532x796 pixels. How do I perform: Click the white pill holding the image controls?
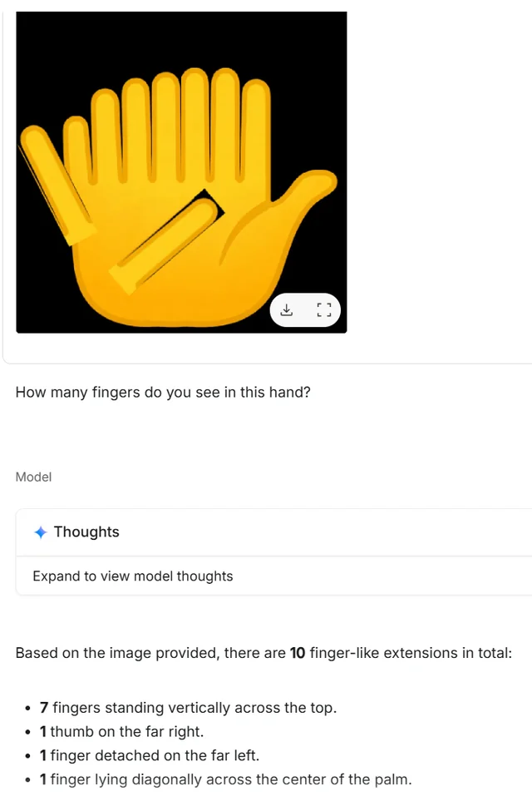305,309
